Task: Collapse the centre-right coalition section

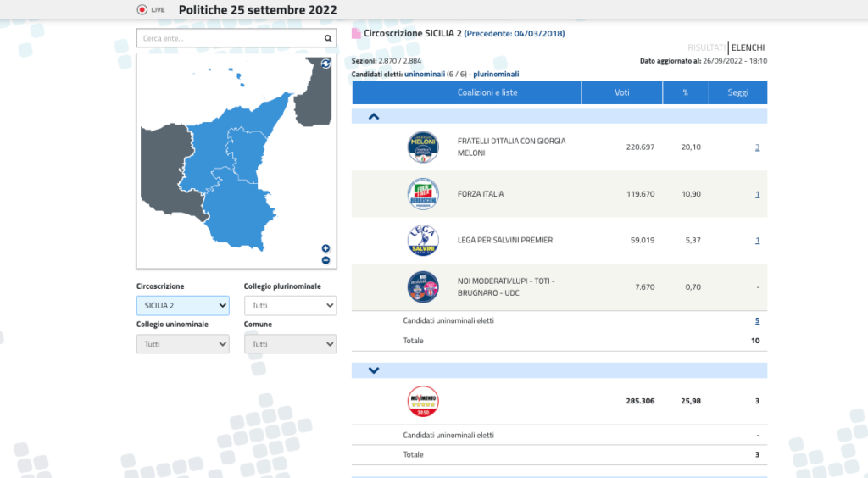Action: point(374,116)
